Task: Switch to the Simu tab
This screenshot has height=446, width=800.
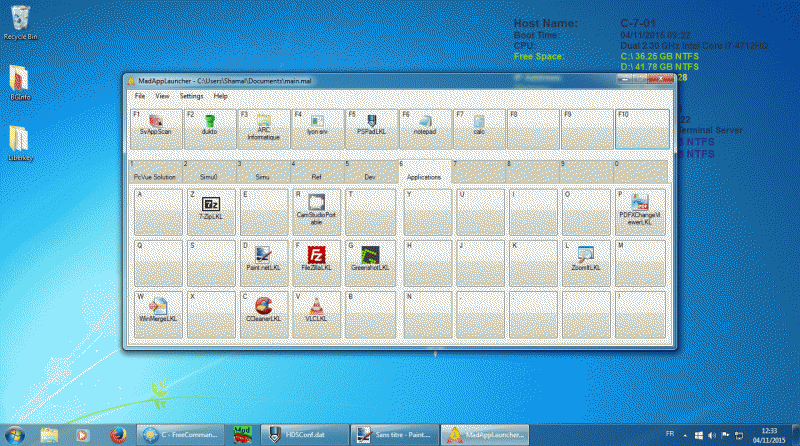Action: 262,171
